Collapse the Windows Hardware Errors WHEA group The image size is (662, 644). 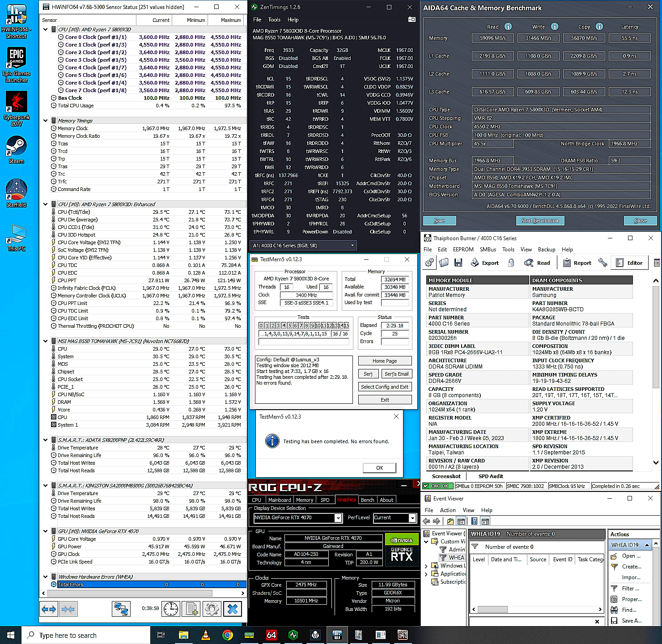click(x=46, y=577)
